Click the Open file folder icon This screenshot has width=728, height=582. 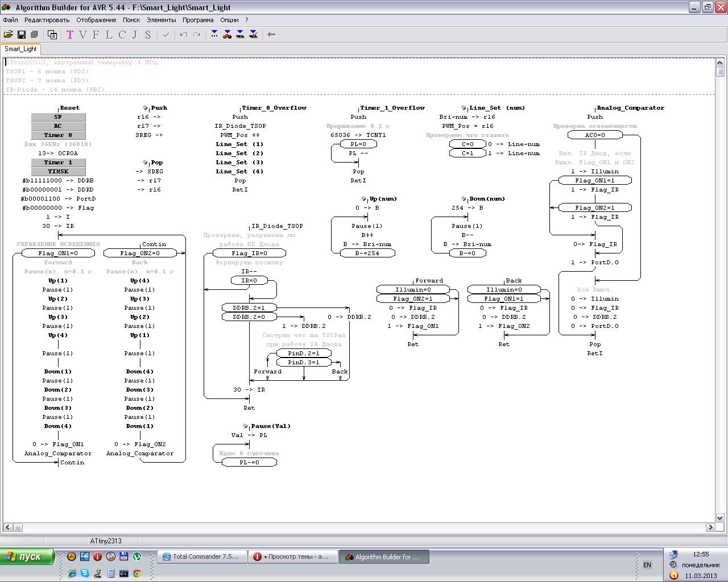point(8,35)
